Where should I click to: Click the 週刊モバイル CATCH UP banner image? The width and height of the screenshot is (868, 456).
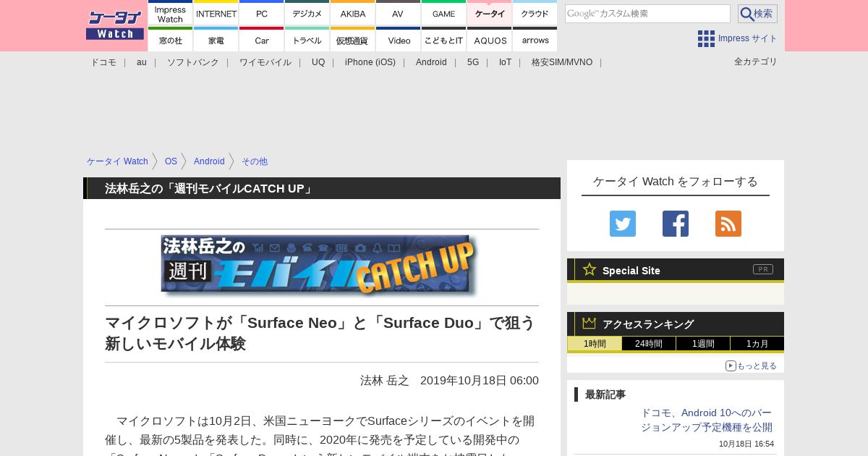[x=319, y=266]
